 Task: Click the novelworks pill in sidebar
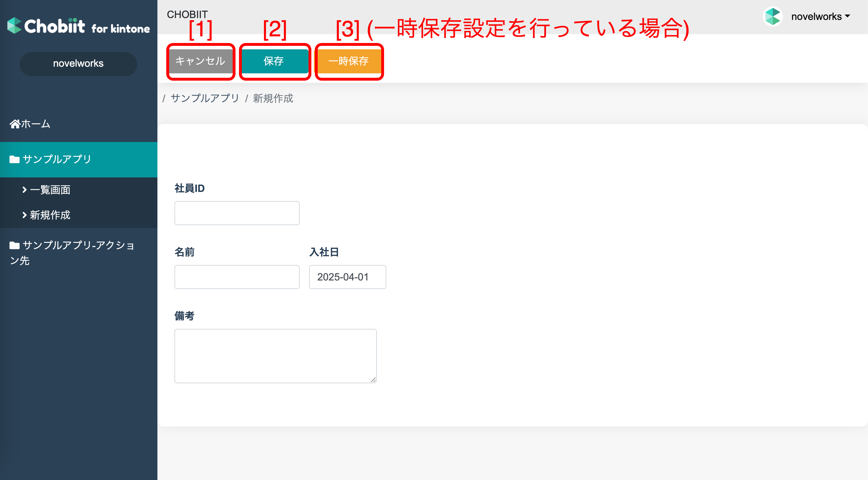pos(78,64)
